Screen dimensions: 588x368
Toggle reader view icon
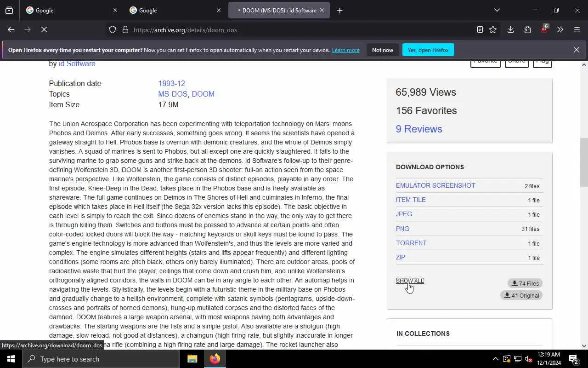click(x=480, y=29)
